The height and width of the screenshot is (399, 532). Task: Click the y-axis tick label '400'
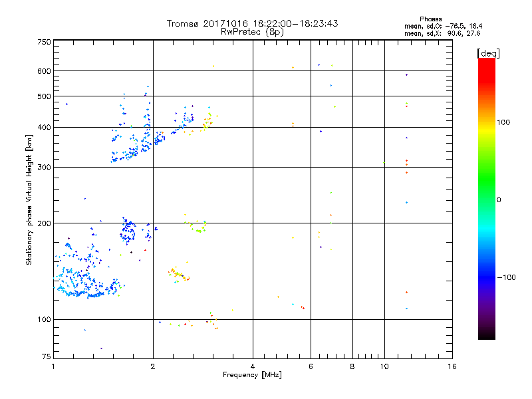pyautogui.click(x=45, y=128)
